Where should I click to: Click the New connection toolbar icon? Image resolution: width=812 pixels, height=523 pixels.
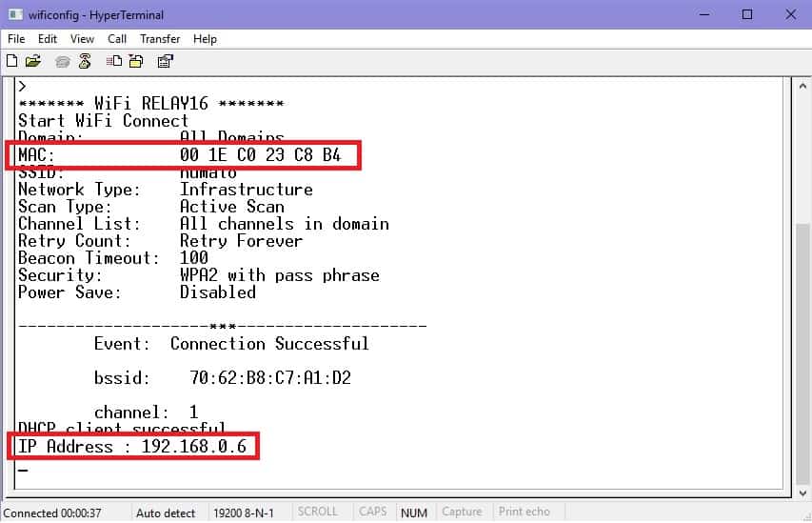pos(11,61)
